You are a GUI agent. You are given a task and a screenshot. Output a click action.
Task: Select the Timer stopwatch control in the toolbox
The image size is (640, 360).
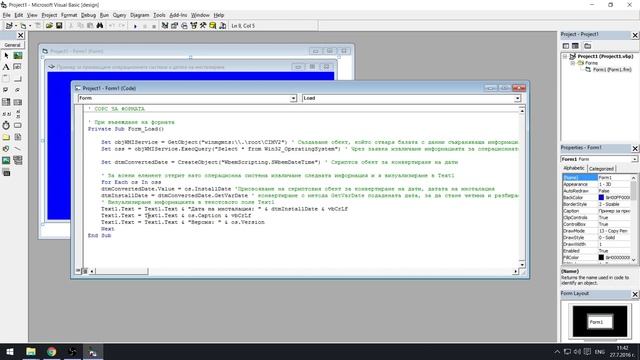click(6, 125)
